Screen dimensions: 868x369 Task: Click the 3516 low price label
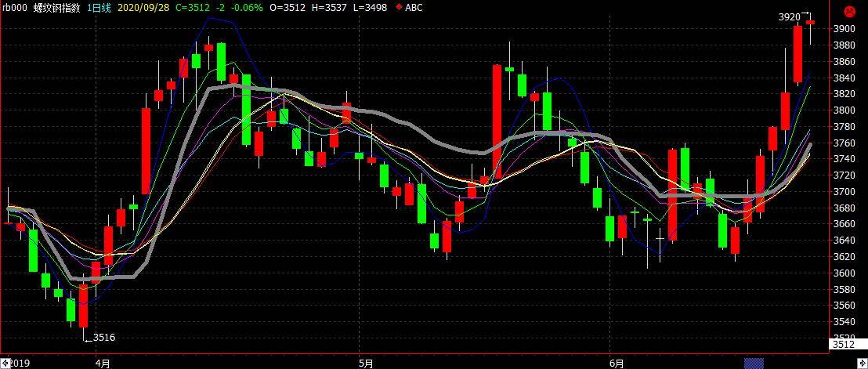click(x=104, y=337)
